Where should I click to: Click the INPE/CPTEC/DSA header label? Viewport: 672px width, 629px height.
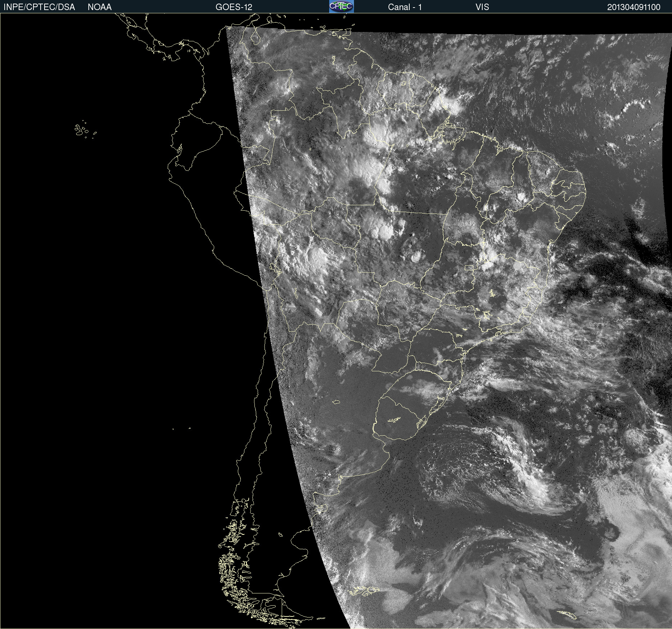coord(39,7)
